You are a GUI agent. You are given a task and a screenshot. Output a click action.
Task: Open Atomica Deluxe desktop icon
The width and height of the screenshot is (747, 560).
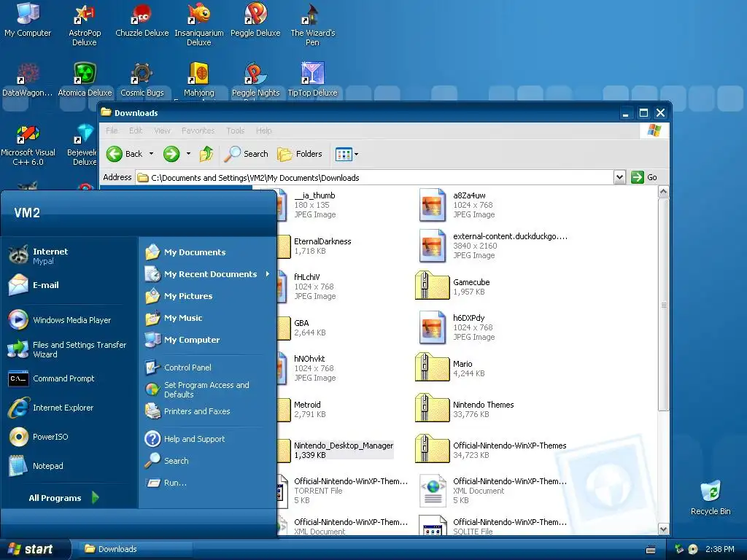[x=85, y=79]
